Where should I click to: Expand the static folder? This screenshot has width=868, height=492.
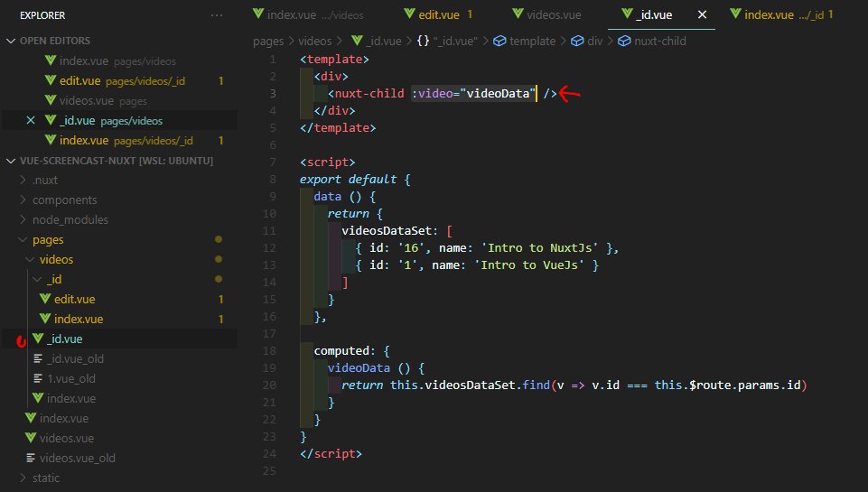(23, 478)
